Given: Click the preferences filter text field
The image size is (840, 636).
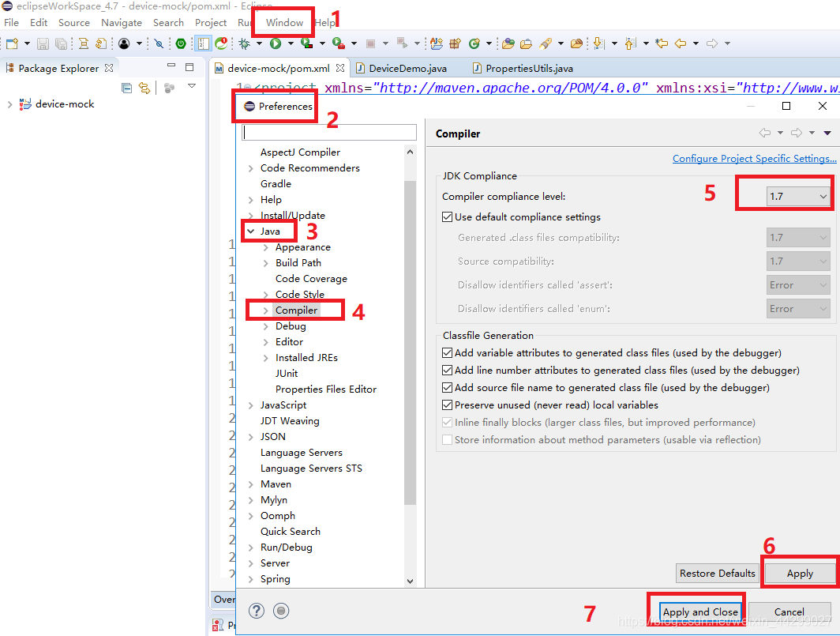Looking at the screenshot, I should (329, 133).
